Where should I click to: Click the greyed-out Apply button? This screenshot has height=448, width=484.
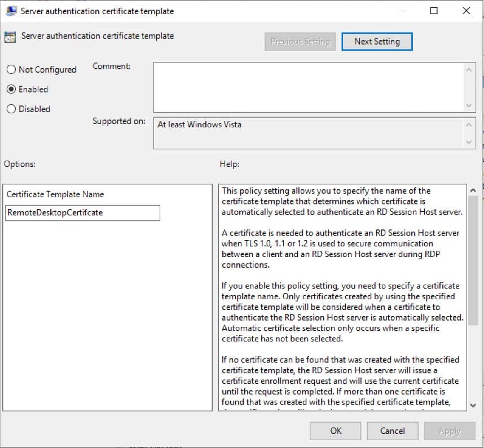pyautogui.click(x=450, y=431)
